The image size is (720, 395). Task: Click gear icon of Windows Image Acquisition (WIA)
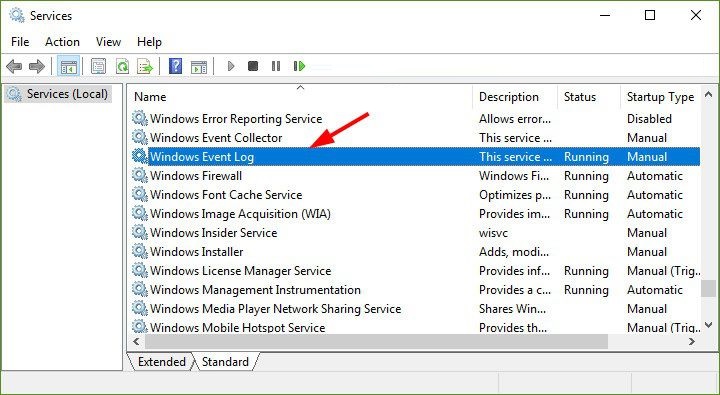(x=140, y=213)
